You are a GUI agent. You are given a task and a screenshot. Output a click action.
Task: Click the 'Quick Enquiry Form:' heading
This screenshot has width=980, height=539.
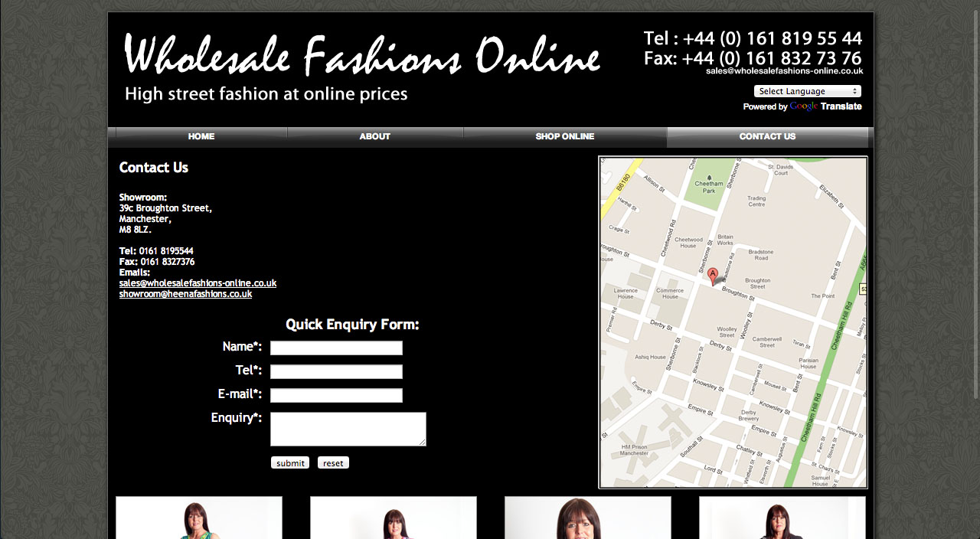click(x=352, y=325)
